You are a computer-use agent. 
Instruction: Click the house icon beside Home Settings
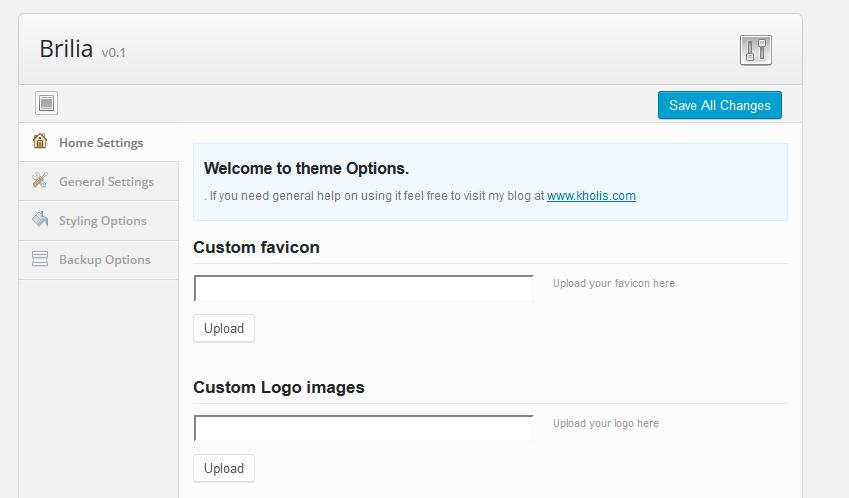pyautogui.click(x=40, y=142)
